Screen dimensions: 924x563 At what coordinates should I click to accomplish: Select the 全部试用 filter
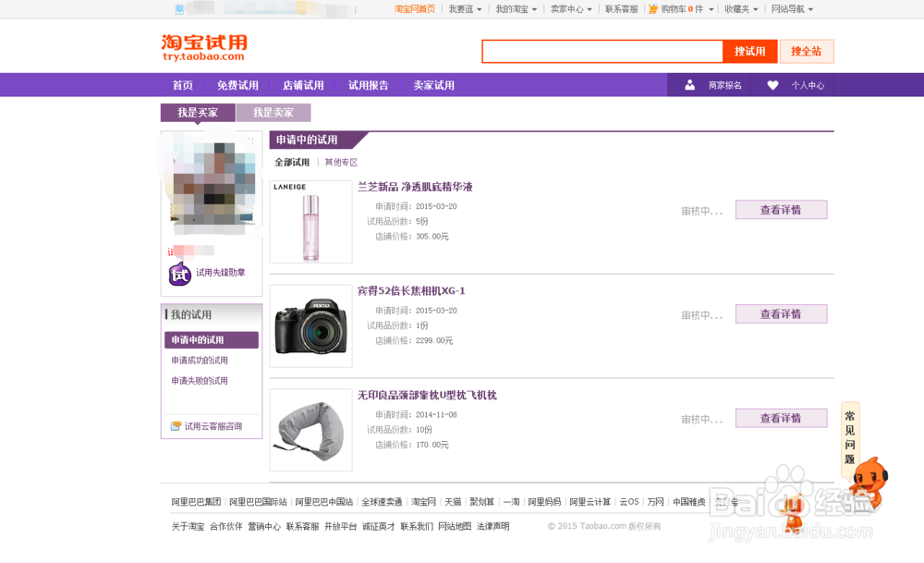click(x=292, y=162)
